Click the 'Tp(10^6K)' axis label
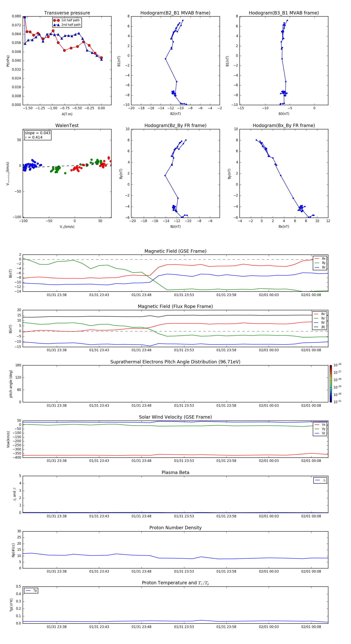The image size is (351, 644). [x=11, y=605]
